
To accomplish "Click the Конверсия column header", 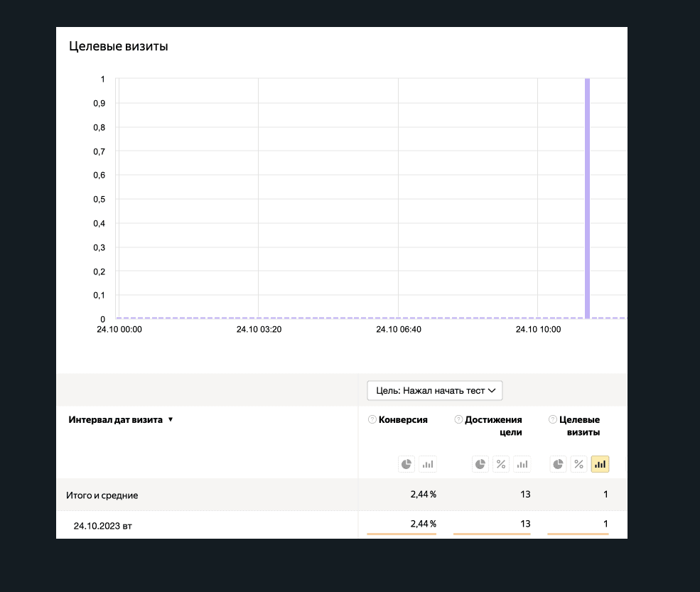I will click(403, 420).
